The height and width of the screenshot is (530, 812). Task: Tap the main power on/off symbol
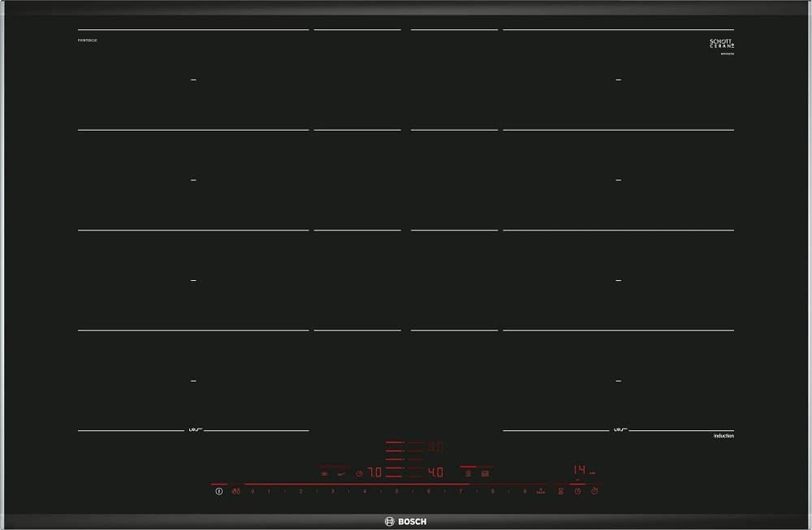(219, 491)
